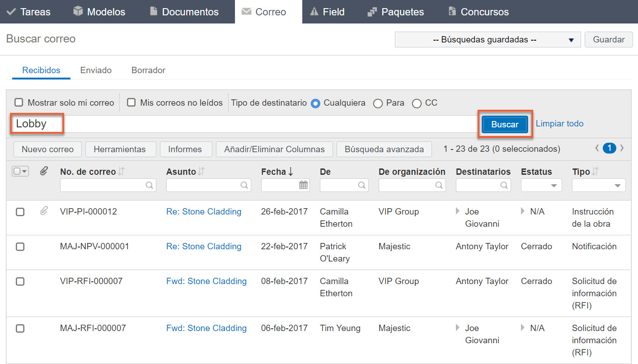Open the select-all checkbox dropdown in header
Screen dimensions: 638x364
(x=20, y=171)
